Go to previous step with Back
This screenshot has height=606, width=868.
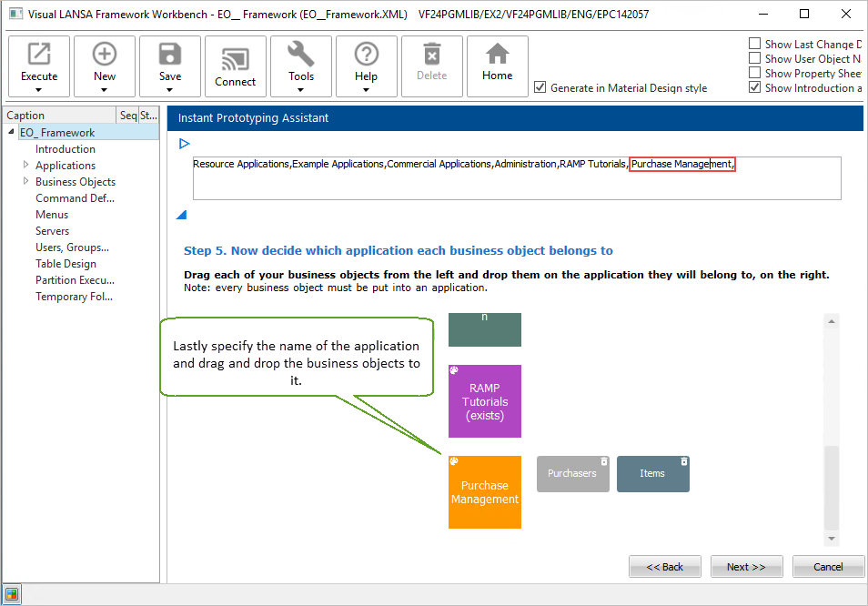point(664,567)
